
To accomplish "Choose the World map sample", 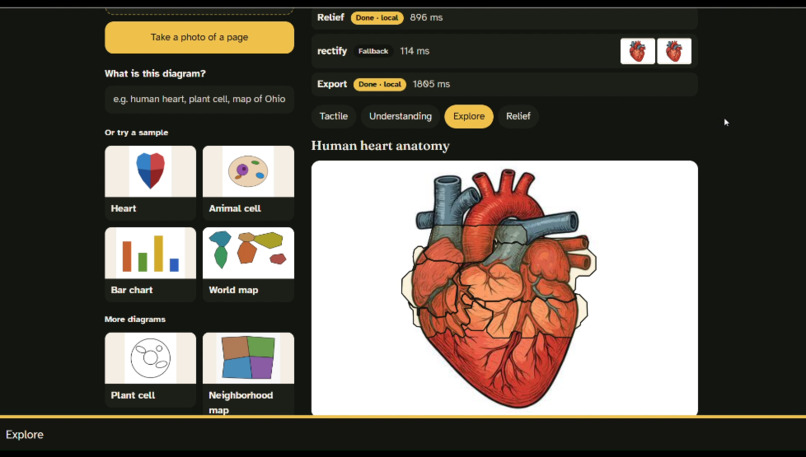I will [248, 264].
